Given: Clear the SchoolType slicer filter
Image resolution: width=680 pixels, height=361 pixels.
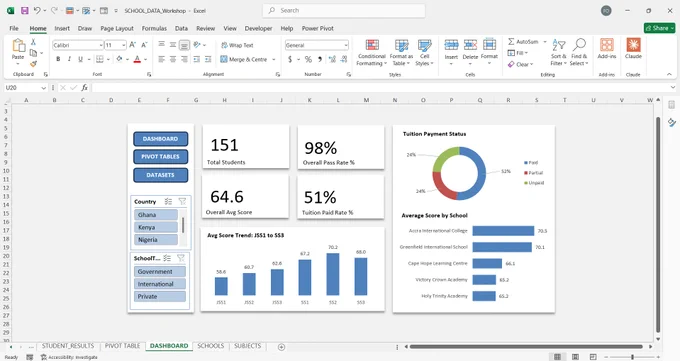Looking at the screenshot, I should point(181,258).
